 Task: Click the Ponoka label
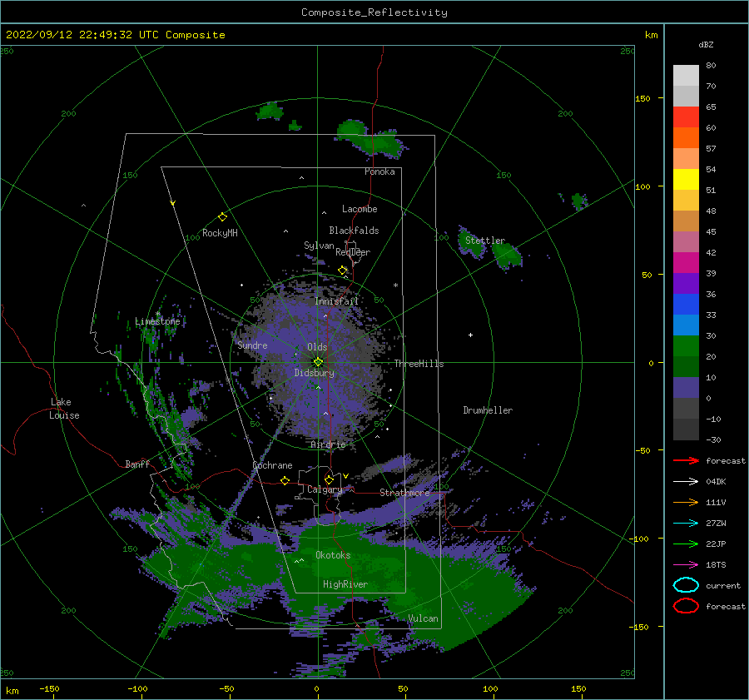tap(379, 171)
